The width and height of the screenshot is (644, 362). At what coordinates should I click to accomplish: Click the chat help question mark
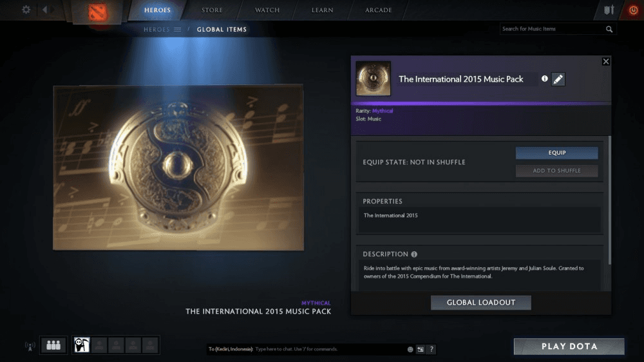(431, 349)
